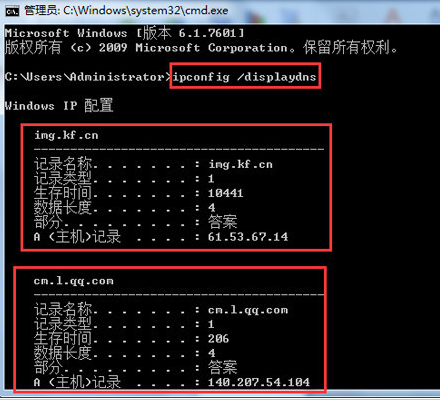Click the img.kf.cn entry header
The width and height of the screenshot is (440, 401).
click(x=66, y=135)
